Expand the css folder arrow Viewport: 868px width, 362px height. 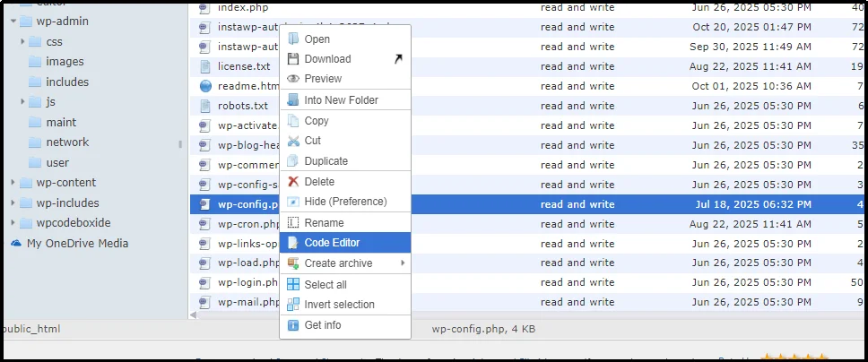click(x=22, y=41)
